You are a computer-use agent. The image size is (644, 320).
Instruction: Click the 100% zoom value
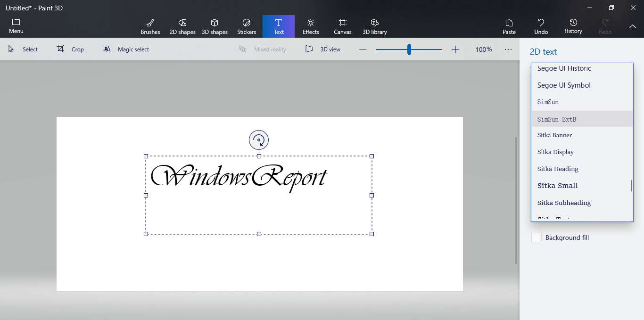click(484, 49)
